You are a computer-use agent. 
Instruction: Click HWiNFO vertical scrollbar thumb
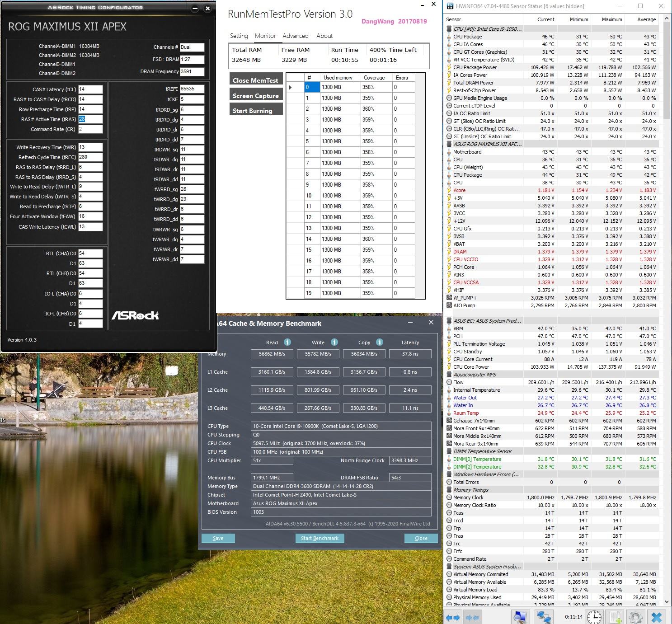pyautogui.click(x=667, y=71)
